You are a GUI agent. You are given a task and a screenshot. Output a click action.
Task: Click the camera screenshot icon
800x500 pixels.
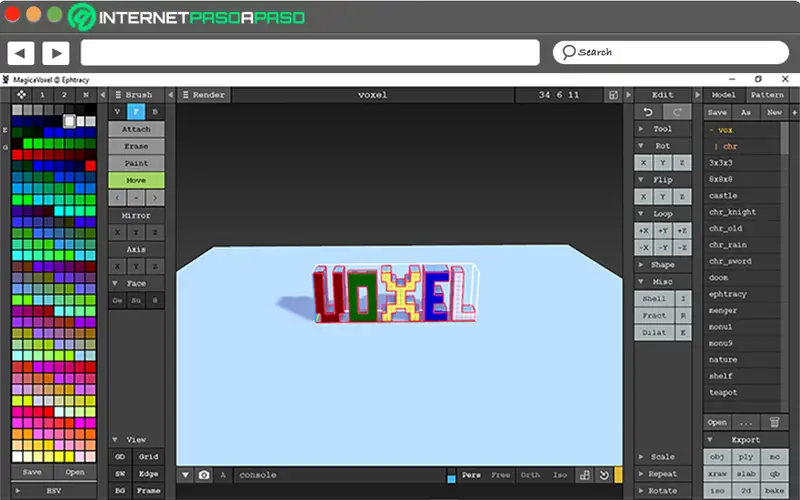(x=204, y=475)
